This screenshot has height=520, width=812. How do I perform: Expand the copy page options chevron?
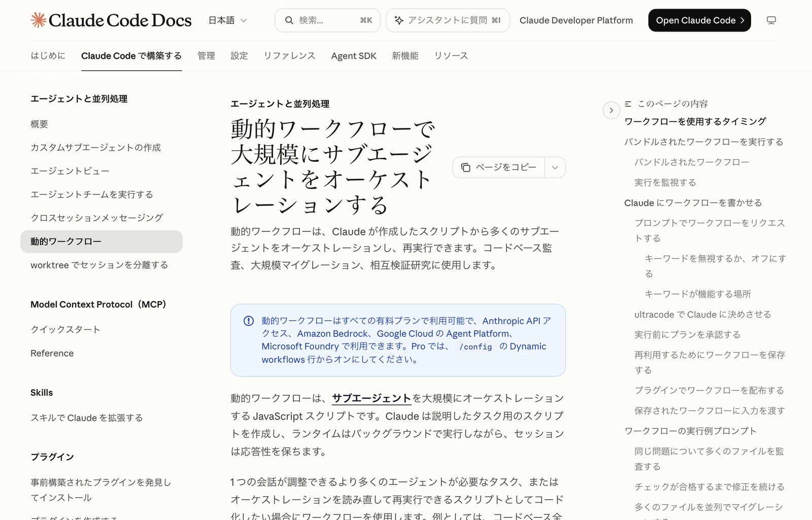pos(555,167)
